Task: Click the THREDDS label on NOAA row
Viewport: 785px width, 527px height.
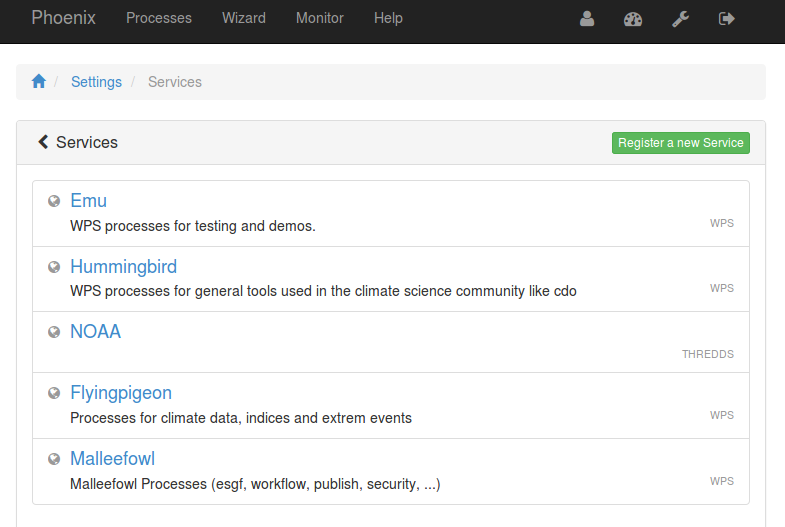Action: (707, 354)
